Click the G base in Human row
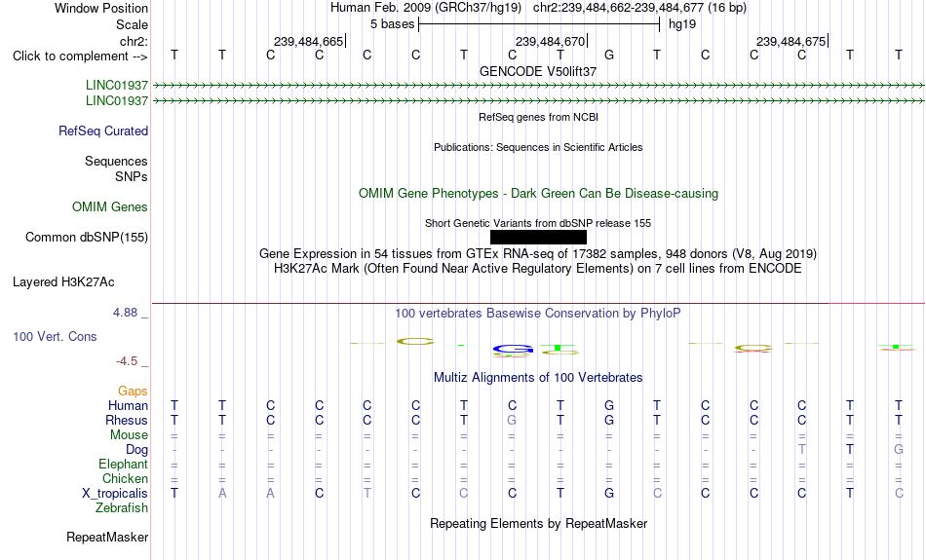This screenshot has width=926, height=560. pos(609,406)
